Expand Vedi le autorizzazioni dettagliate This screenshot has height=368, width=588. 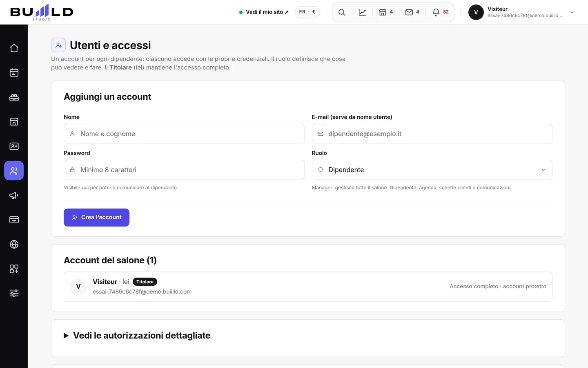(137, 335)
